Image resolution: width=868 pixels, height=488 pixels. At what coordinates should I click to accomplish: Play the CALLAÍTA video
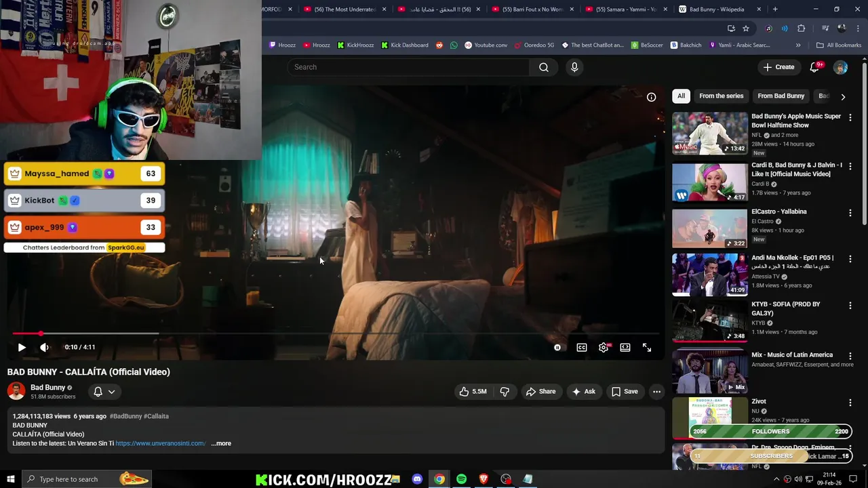click(22, 347)
